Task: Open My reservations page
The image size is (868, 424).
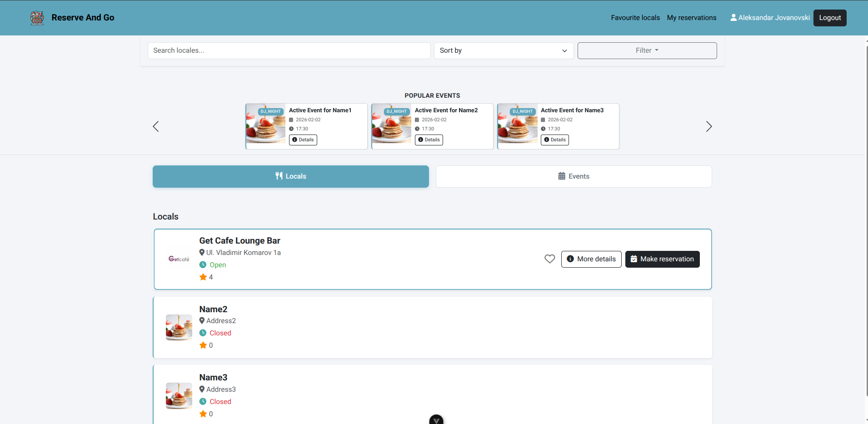Action: pyautogui.click(x=691, y=18)
